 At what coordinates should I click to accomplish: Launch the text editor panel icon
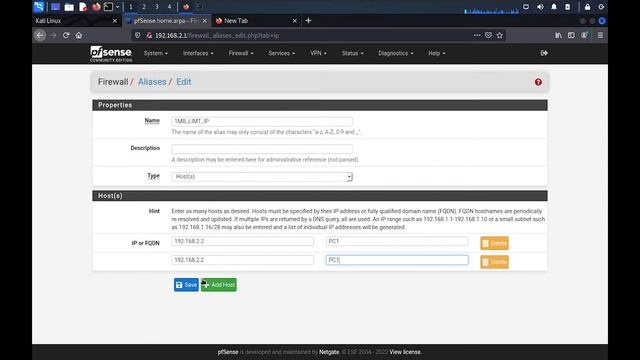click(x=83, y=7)
